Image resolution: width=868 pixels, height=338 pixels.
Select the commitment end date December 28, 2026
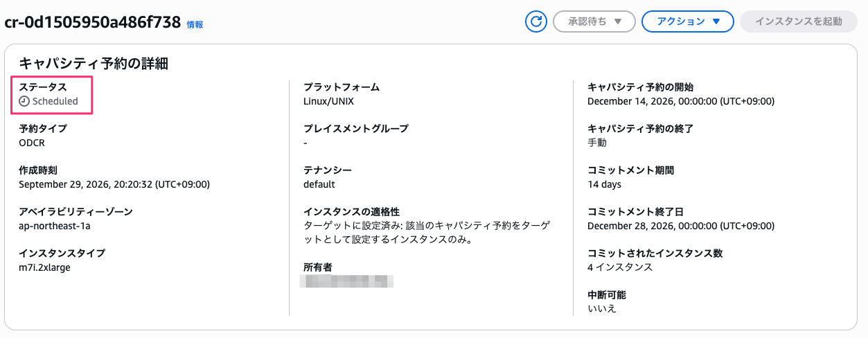pos(681,226)
